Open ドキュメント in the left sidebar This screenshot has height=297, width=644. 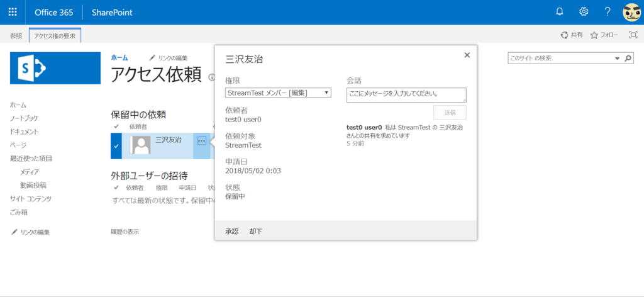coord(25,132)
